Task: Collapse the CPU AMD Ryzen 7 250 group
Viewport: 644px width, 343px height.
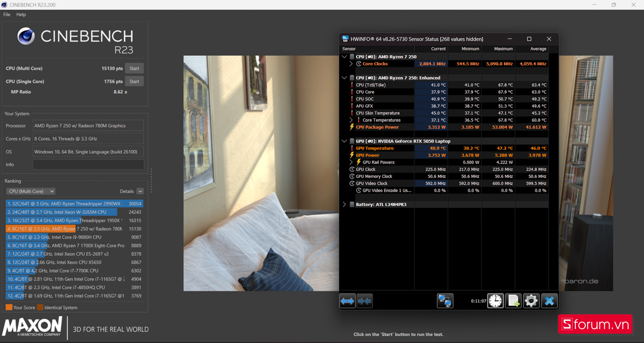Action: click(x=345, y=56)
